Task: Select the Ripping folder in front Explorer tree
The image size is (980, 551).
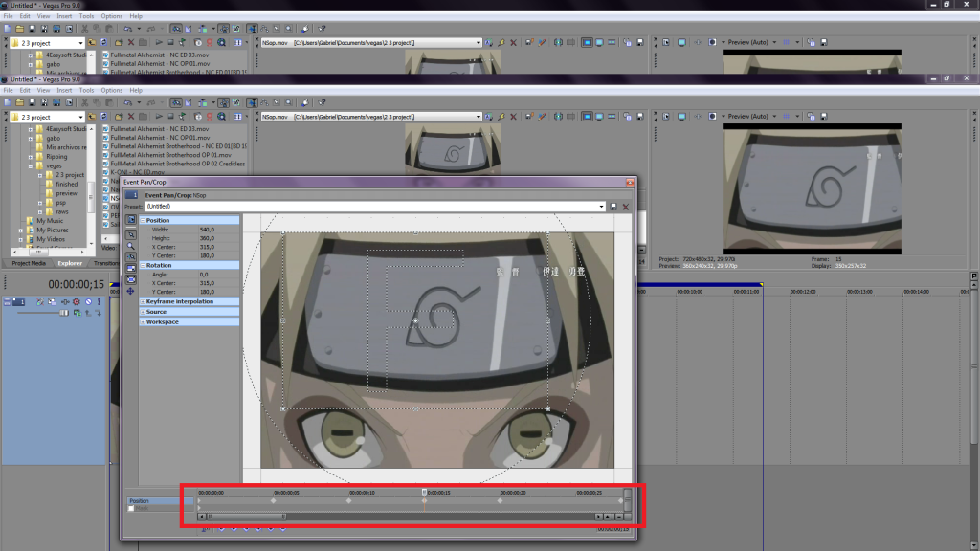Action: (56, 157)
